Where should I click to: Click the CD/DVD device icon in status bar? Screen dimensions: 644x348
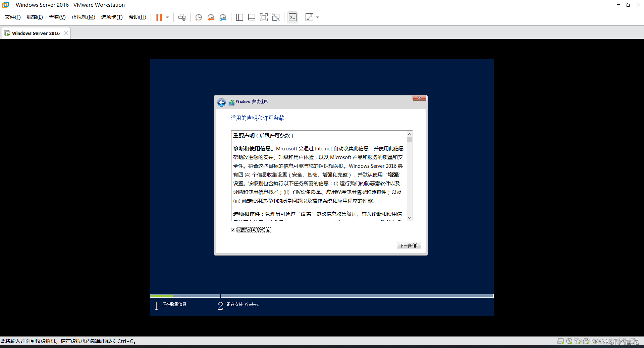[x=569, y=341]
